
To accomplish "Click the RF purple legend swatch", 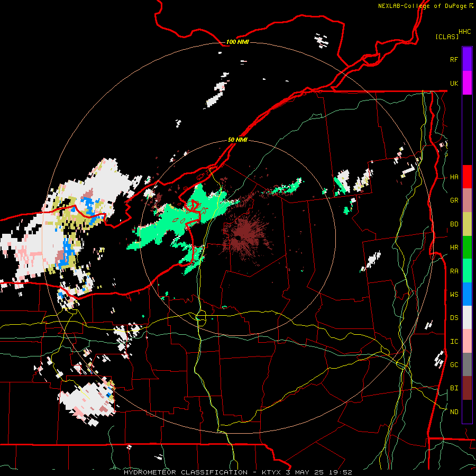I will tap(467, 59).
